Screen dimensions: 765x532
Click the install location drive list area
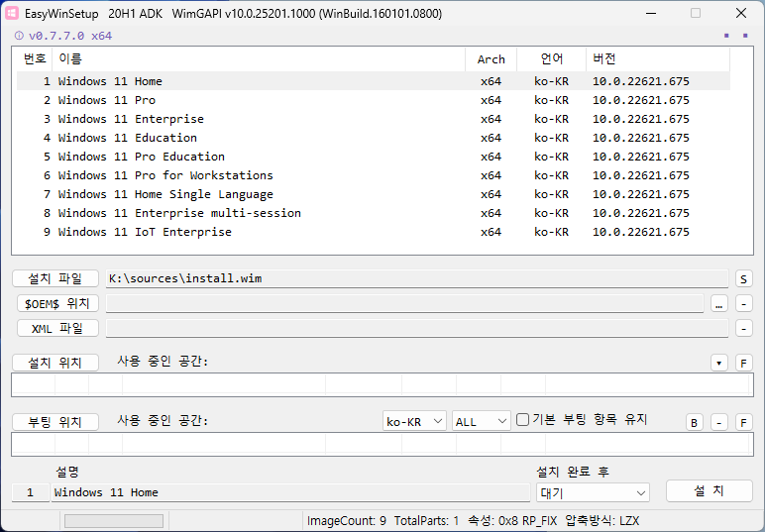click(x=382, y=385)
